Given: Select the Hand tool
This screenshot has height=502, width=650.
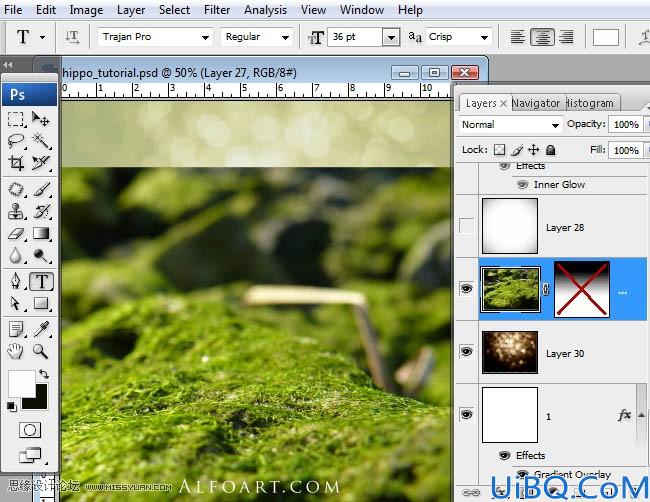Looking at the screenshot, I should [16, 351].
